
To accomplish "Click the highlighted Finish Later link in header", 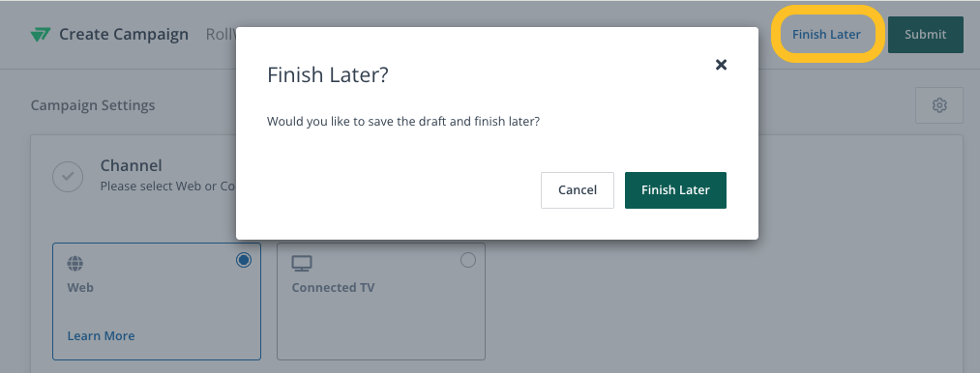I will pos(826,35).
